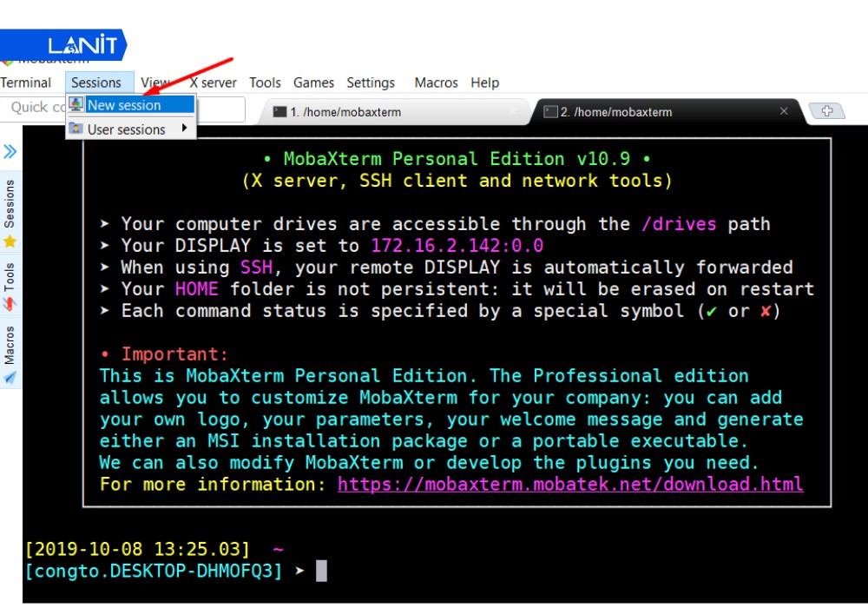Open the Games menu
The height and width of the screenshot is (608, 868).
coord(314,83)
